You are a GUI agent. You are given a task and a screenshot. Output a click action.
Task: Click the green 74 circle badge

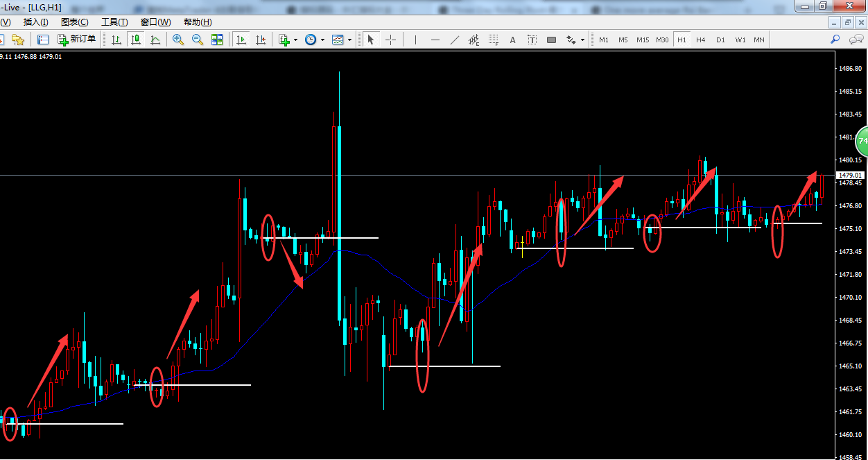tap(862, 141)
